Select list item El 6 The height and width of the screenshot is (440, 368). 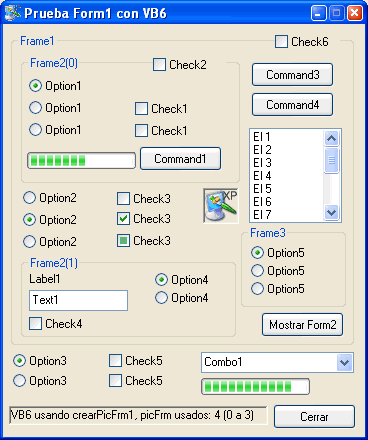tap(262, 202)
